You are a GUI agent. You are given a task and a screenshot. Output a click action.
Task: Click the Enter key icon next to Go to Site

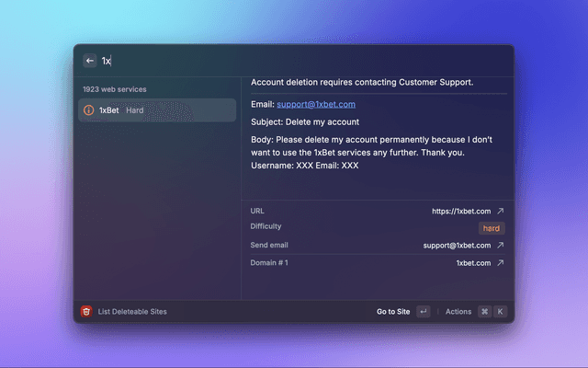pyautogui.click(x=423, y=312)
